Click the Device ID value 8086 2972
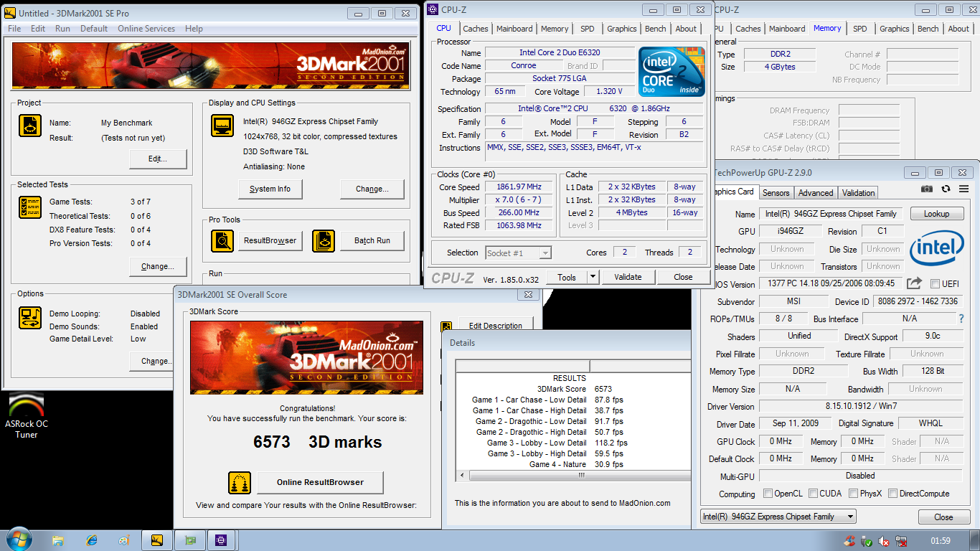 (917, 301)
